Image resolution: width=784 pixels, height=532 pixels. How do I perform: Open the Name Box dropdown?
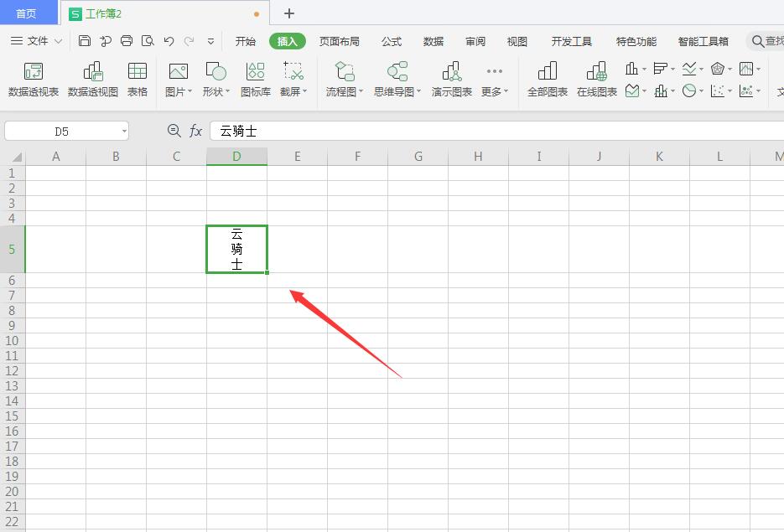coord(123,131)
